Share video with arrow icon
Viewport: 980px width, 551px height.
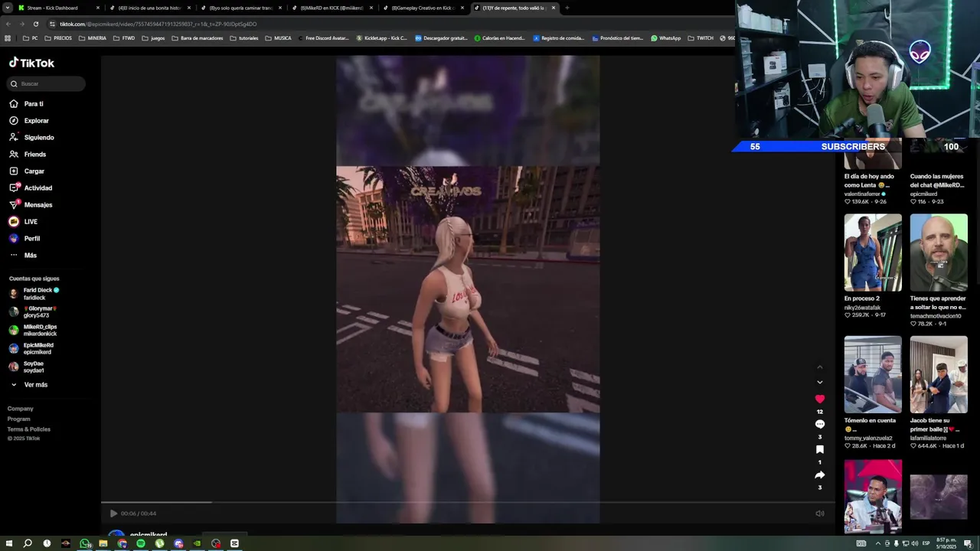point(819,474)
